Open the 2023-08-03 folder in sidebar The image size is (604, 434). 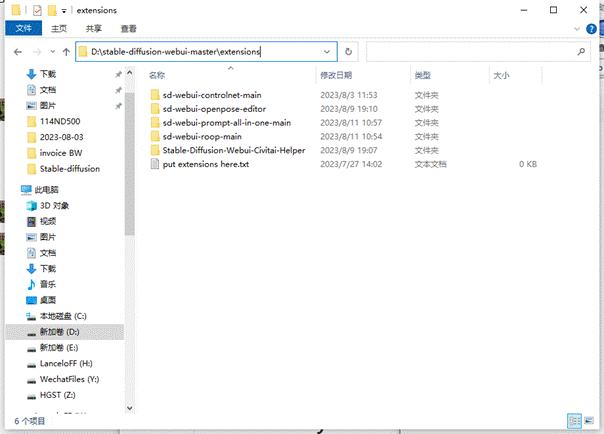tap(62, 137)
